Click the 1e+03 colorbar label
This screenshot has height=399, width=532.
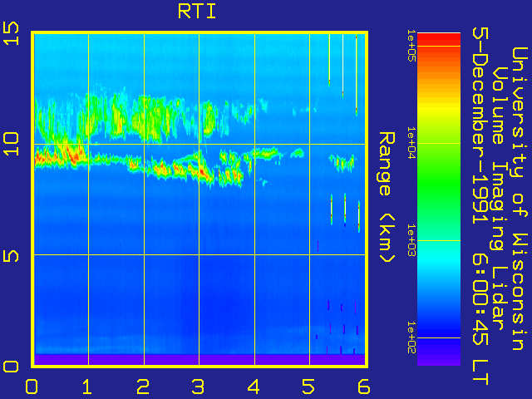(x=411, y=240)
